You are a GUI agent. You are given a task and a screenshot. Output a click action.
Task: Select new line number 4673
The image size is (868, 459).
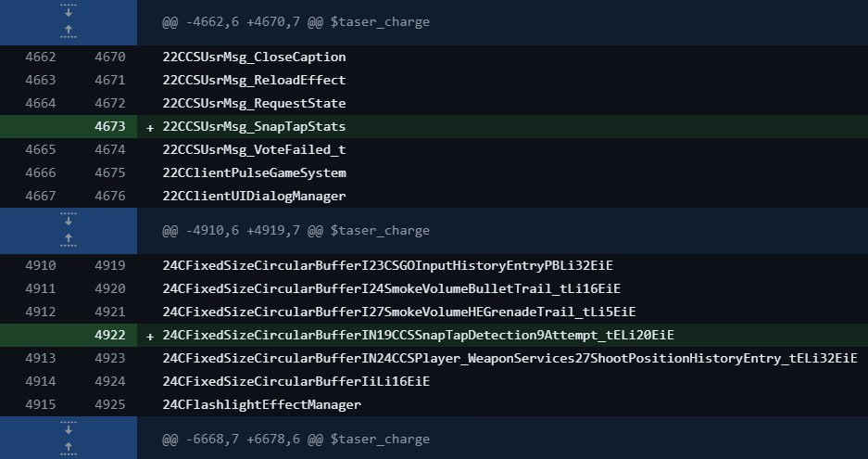tap(110, 126)
